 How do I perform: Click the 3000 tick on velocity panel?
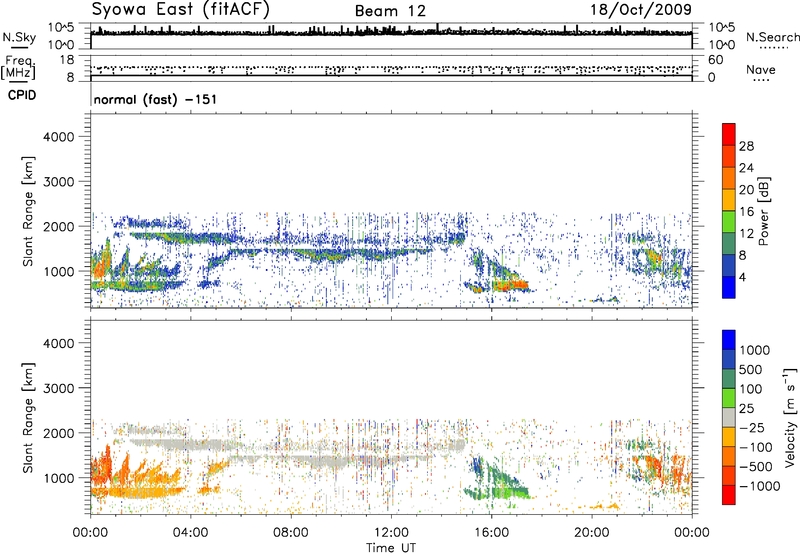click(58, 388)
